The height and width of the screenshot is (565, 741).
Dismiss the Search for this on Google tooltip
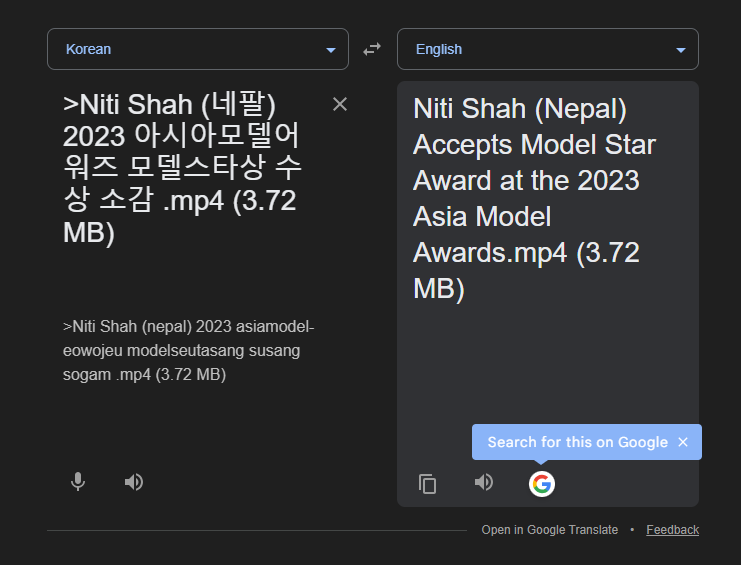pyautogui.click(x=683, y=442)
